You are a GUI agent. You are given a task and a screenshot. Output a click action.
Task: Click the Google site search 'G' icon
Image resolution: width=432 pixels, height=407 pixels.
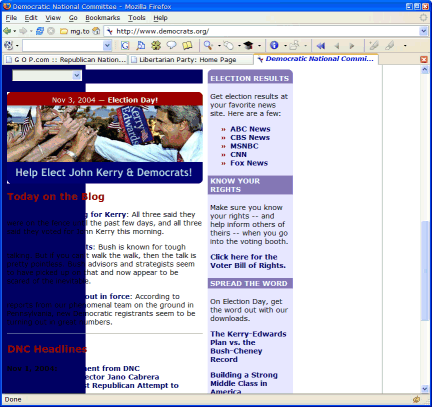click(125, 45)
